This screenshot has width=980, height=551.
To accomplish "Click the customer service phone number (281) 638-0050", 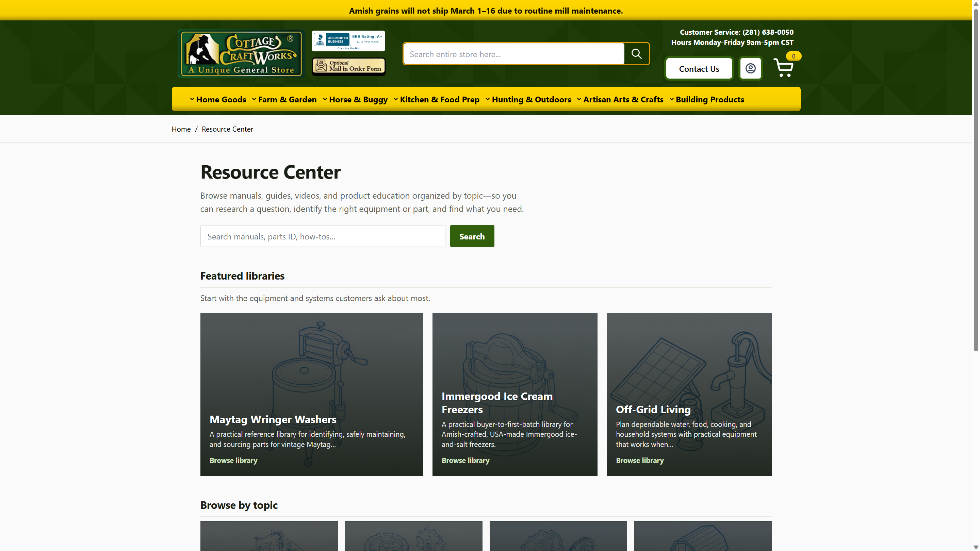I will (768, 32).
